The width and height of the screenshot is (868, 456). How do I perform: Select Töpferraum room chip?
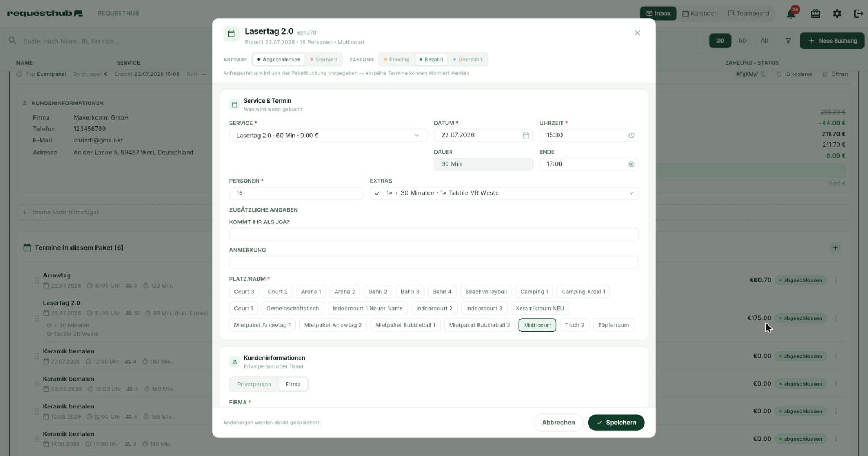click(x=613, y=326)
